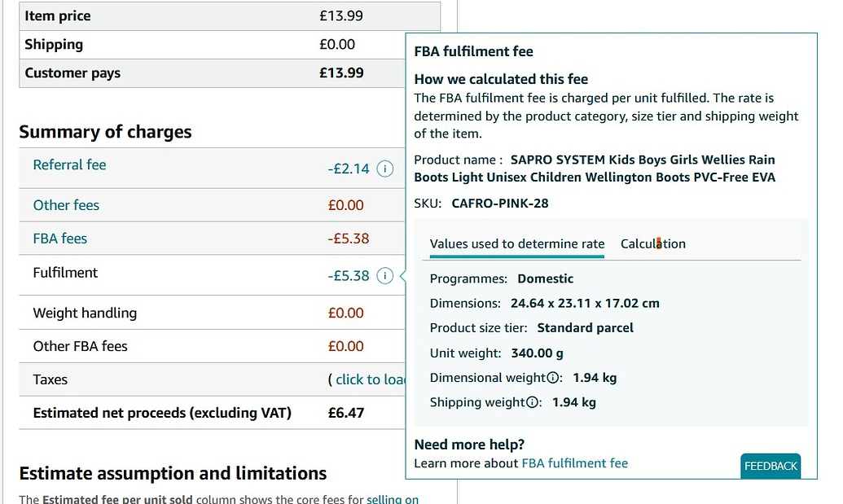
Task: Click the Other fees link
Action: [66, 205]
